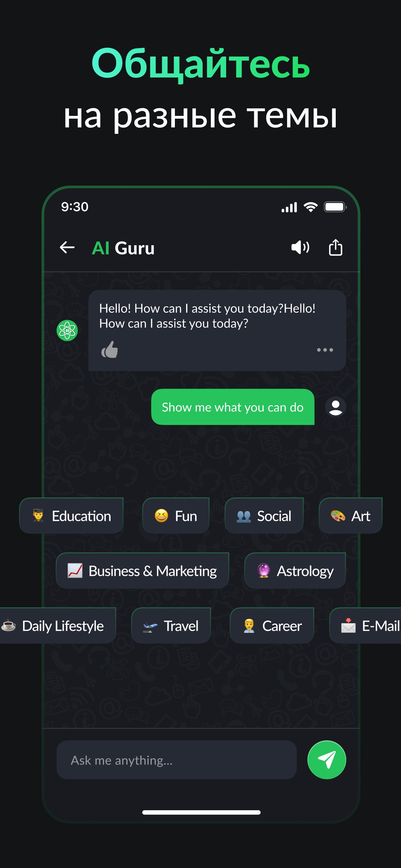The height and width of the screenshot is (868, 401).
Task: Toggle the speaker sound icon
Action: point(300,247)
